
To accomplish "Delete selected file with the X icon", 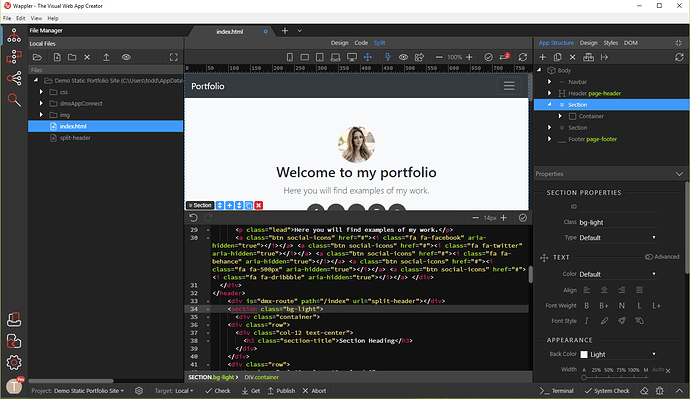I will pos(87,57).
